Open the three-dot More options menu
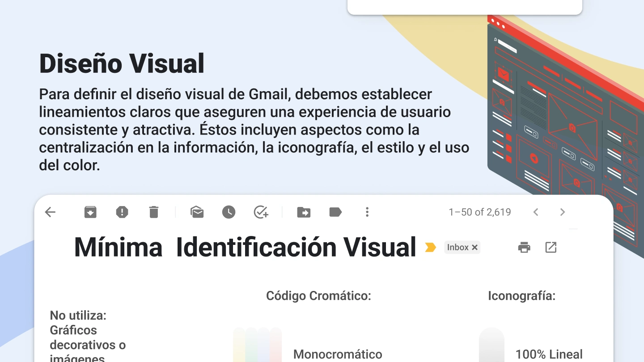644x362 pixels. pyautogui.click(x=367, y=212)
